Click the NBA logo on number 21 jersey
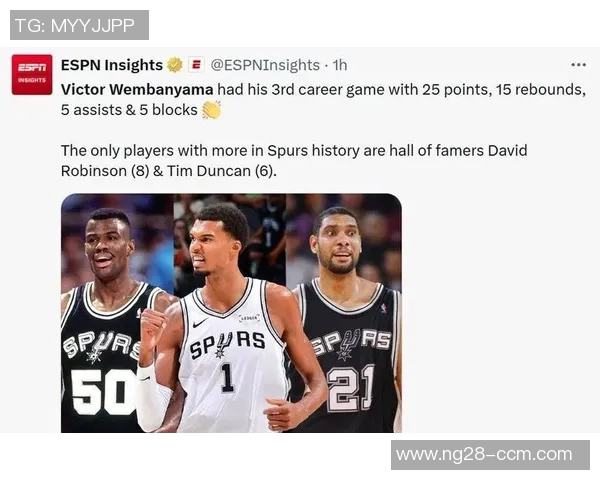600x480 pixels. click(383, 308)
